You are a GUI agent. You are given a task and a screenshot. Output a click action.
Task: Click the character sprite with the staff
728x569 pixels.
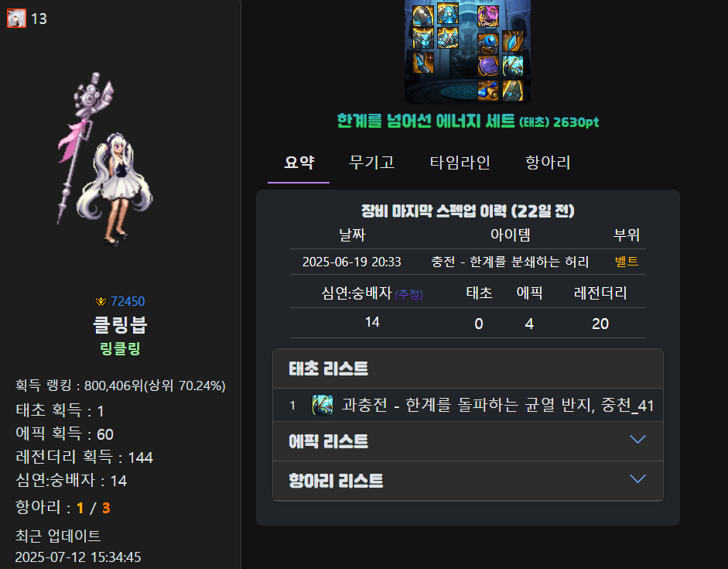(106, 159)
